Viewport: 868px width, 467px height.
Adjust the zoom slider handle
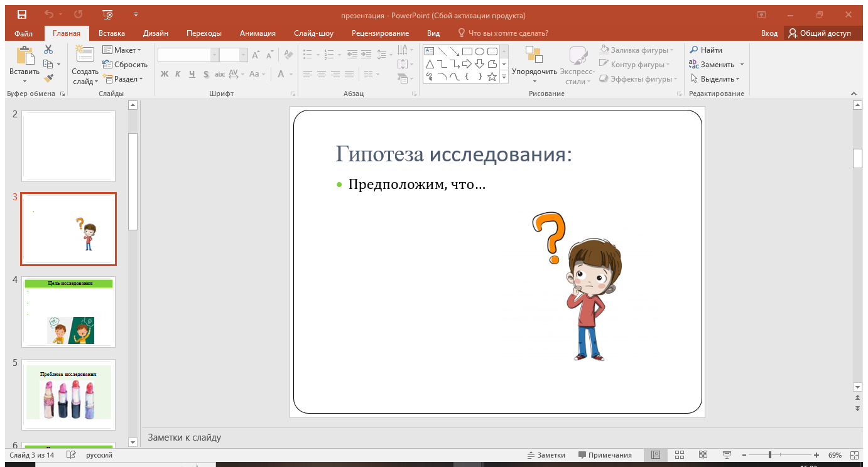click(x=770, y=455)
